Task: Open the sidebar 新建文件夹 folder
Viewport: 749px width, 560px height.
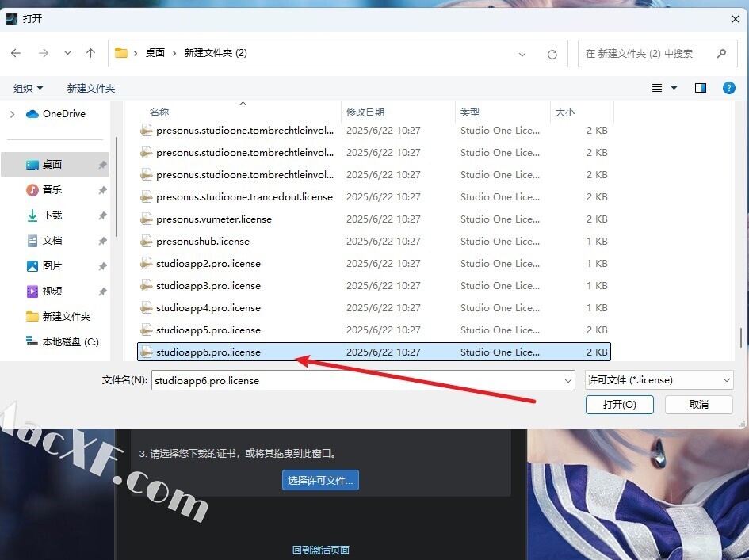Action: click(x=66, y=317)
